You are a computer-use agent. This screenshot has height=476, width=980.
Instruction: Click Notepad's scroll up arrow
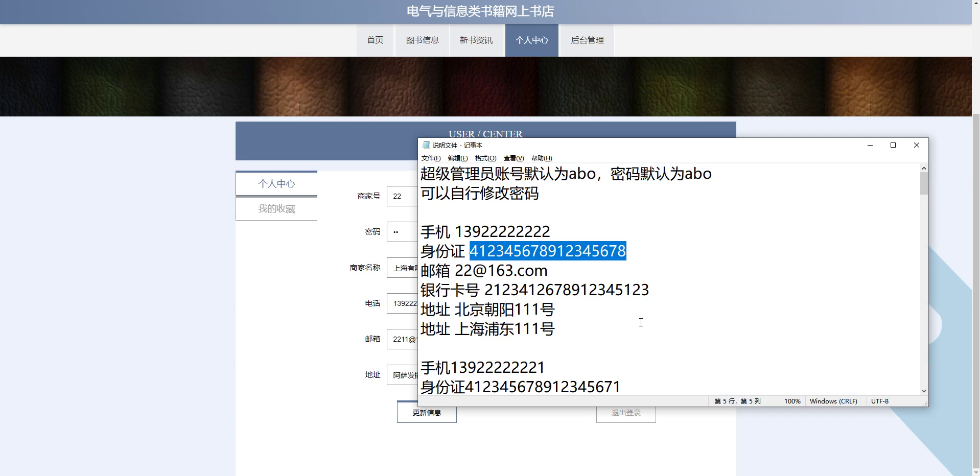coord(924,168)
